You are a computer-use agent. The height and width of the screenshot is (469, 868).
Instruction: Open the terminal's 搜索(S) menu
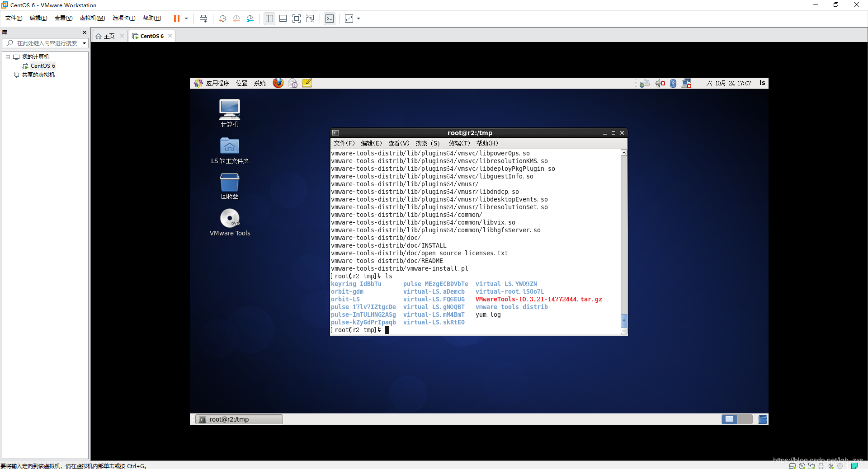point(428,143)
